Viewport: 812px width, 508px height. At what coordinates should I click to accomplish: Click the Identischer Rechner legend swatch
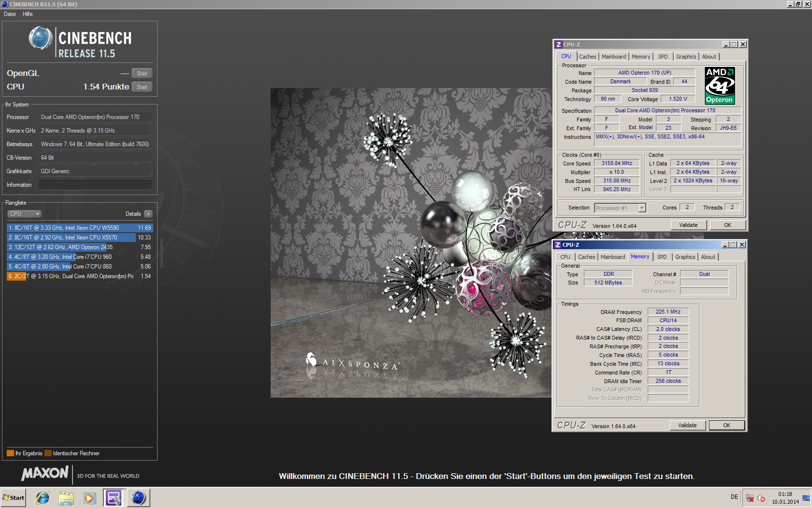pyautogui.click(x=48, y=453)
